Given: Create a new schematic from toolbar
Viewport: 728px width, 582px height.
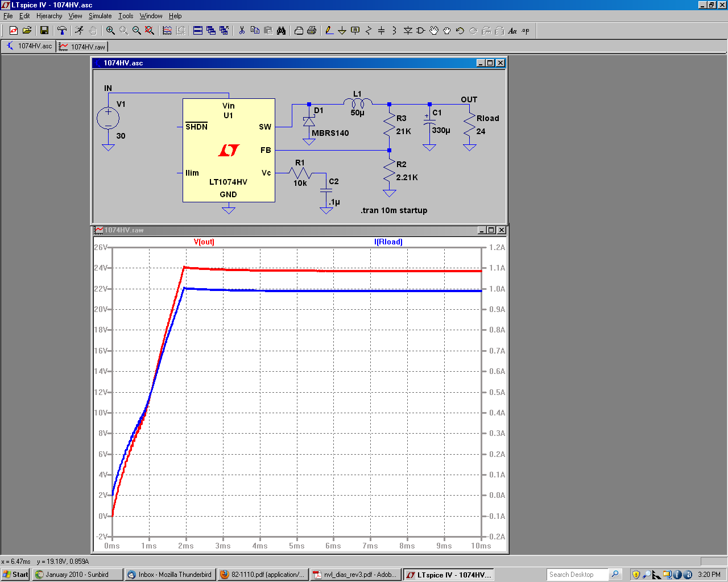Looking at the screenshot, I should coord(14,31).
